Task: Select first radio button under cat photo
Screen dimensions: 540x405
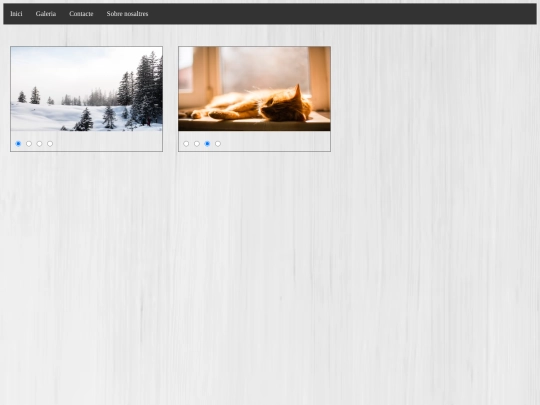Action: (x=186, y=144)
